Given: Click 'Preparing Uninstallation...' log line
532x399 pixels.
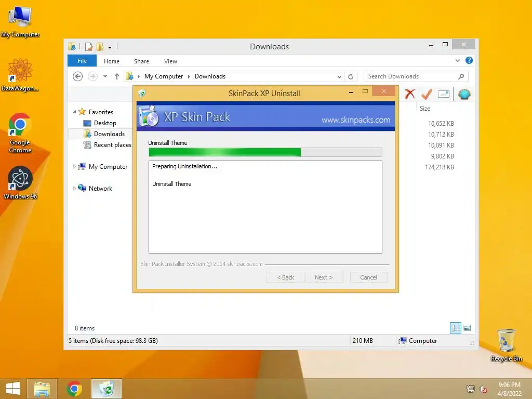Looking at the screenshot, I should 184,166.
